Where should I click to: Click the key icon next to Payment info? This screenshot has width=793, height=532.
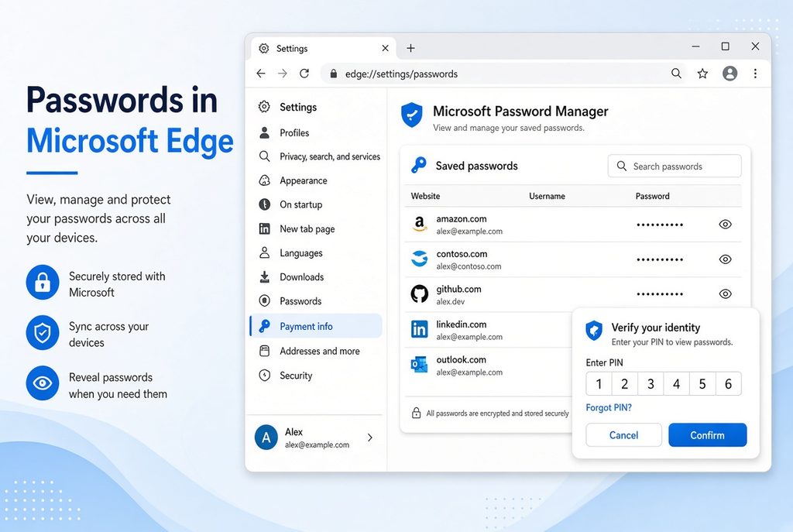pos(264,326)
